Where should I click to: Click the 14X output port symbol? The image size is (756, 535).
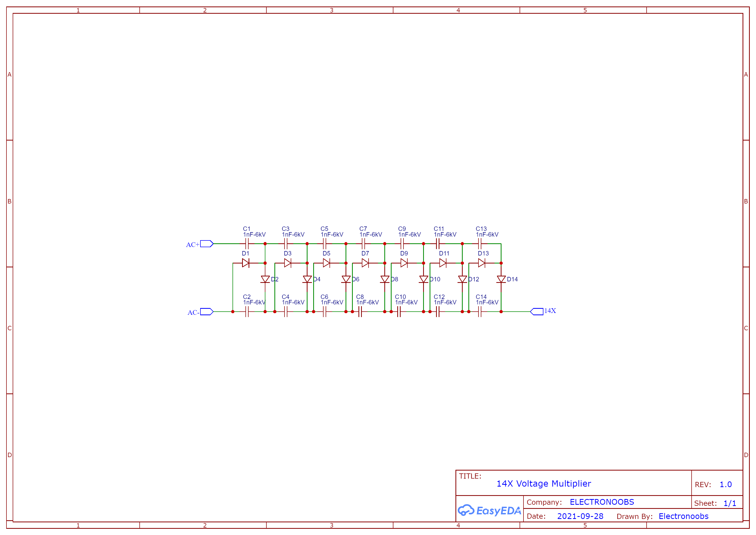pyautogui.click(x=537, y=312)
